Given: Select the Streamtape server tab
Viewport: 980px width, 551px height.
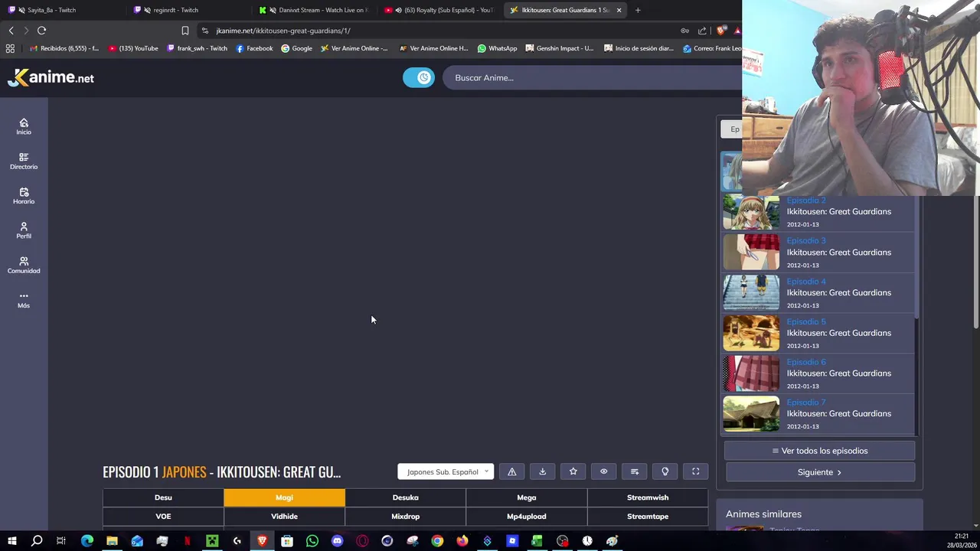Looking at the screenshot, I should pos(648,517).
